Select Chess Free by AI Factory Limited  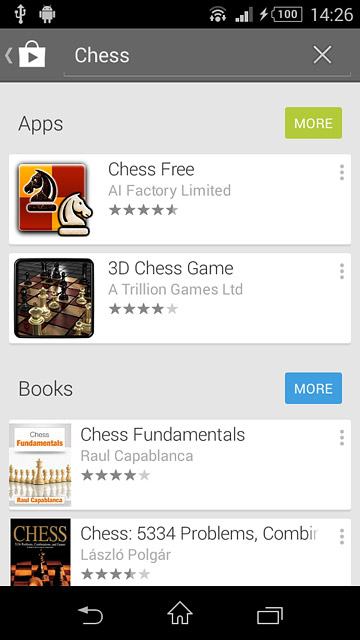point(180,200)
